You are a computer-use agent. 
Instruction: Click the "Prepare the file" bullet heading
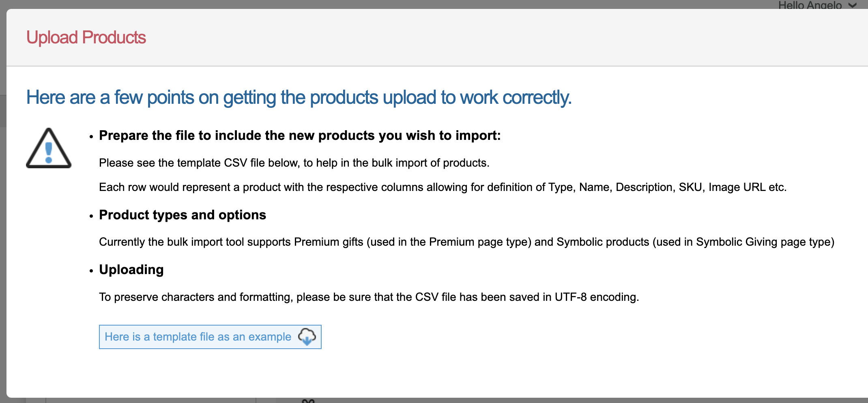click(300, 135)
